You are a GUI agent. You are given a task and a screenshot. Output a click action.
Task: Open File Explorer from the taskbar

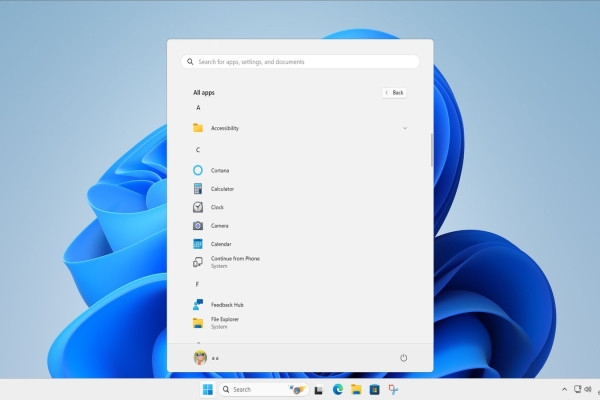pyautogui.click(x=356, y=390)
